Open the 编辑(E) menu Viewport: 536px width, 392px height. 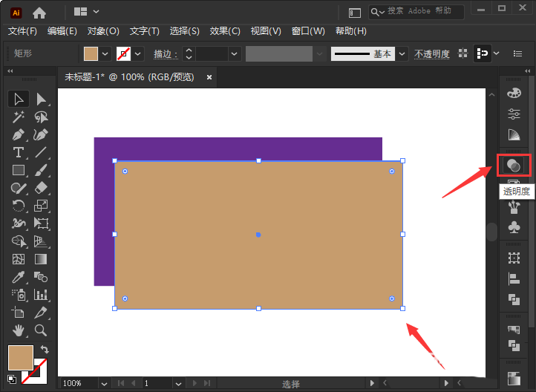(62, 31)
